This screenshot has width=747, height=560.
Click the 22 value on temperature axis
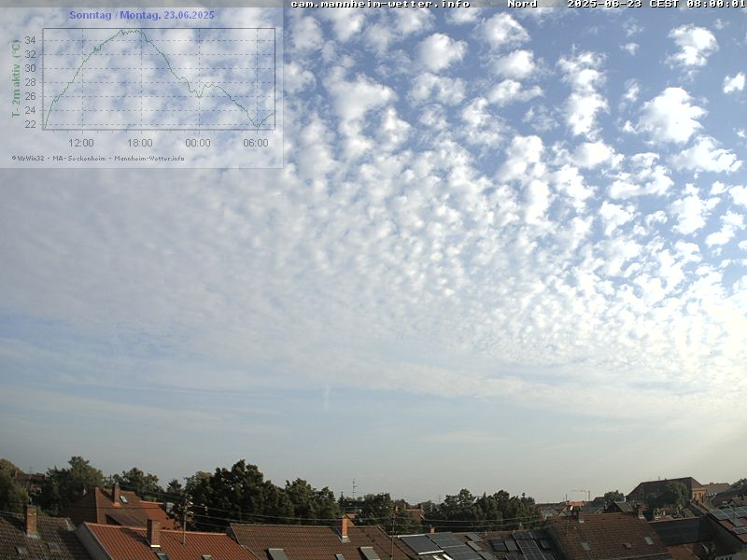tap(30, 124)
